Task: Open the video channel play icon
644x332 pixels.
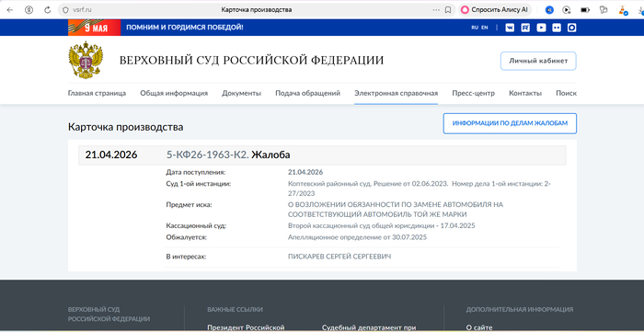Action: point(541,28)
